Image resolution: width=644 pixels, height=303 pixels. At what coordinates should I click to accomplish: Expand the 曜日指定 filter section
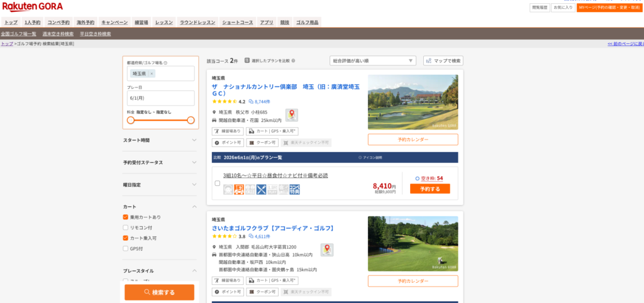point(160,185)
